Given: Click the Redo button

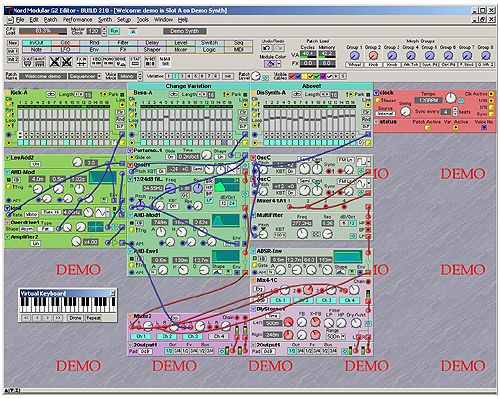Looking at the screenshot, I should click(279, 48).
